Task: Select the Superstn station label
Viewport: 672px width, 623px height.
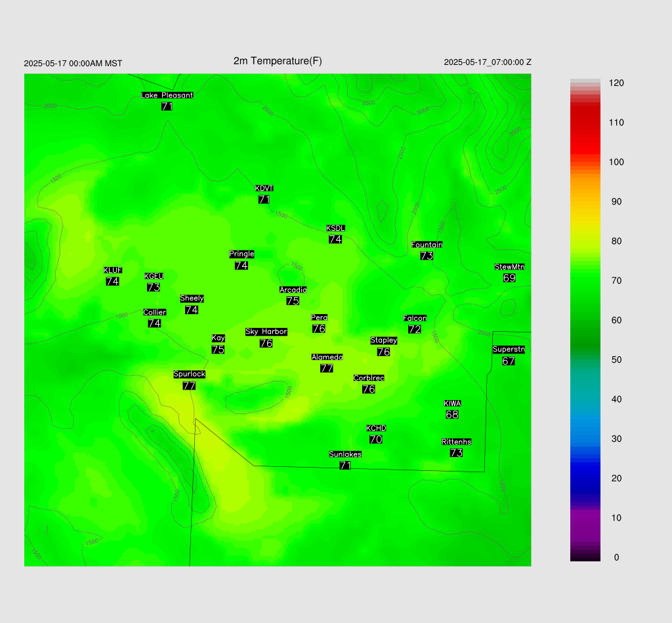Action: (509, 350)
